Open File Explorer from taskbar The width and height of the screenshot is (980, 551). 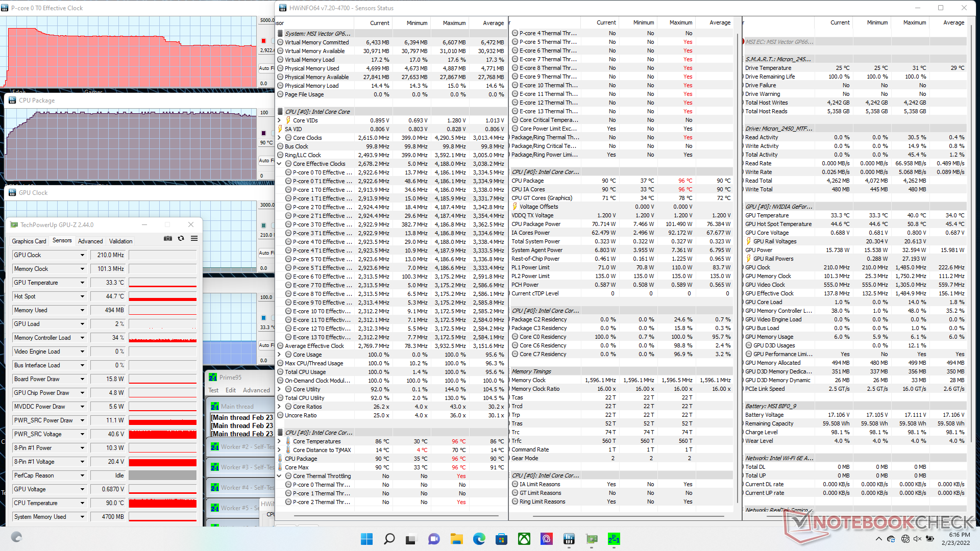tap(456, 539)
